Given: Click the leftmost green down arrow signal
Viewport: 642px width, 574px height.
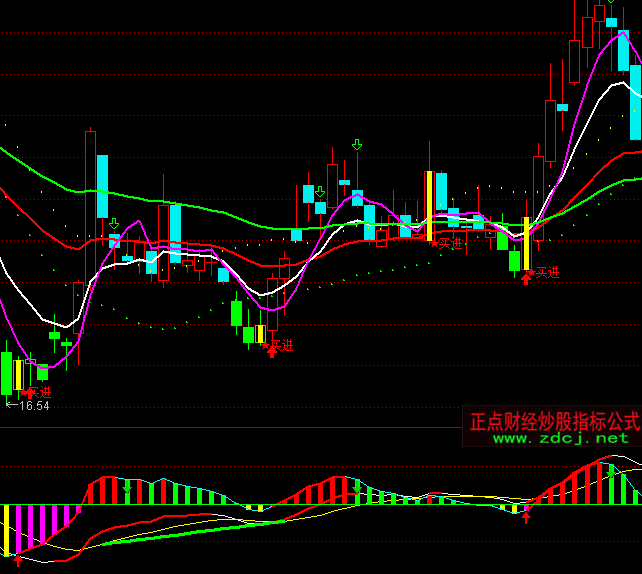Looking at the screenshot, I should pyautogui.click(x=113, y=223).
